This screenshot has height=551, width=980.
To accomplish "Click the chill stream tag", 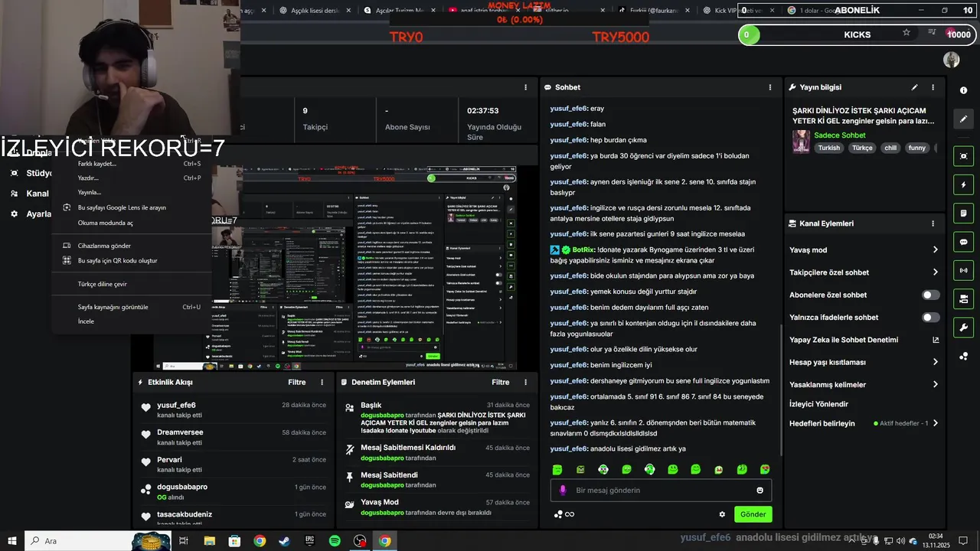I will [890, 148].
